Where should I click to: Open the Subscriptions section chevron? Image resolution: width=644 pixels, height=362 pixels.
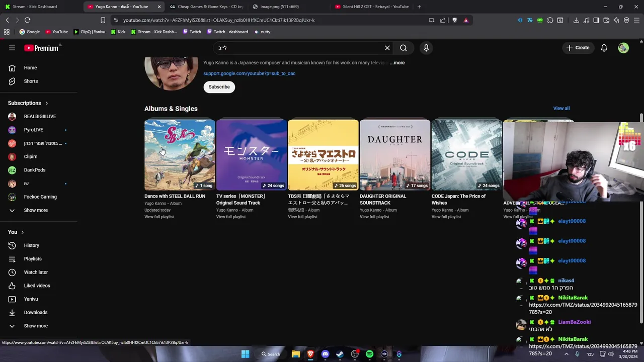tap(47, 103)
